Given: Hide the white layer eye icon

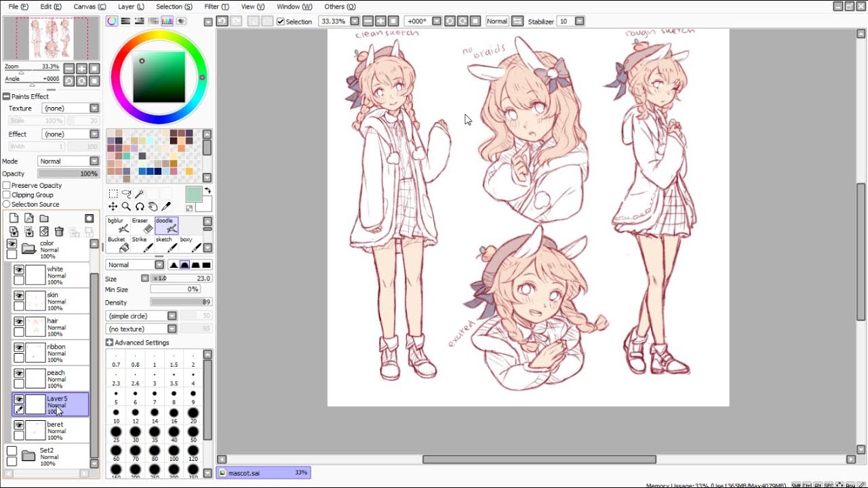Looking at the screenshot, I should [x=19, y=270].
